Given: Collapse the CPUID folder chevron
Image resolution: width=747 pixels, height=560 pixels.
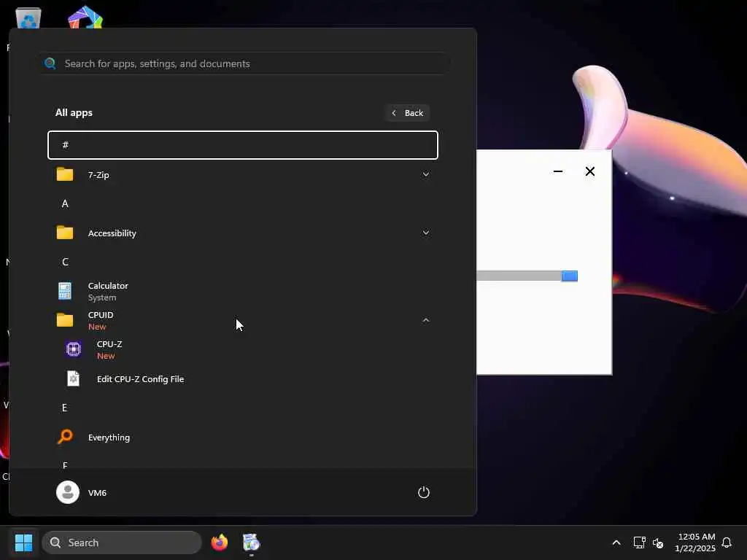Looking at the screenshot, I should [426, 320].
